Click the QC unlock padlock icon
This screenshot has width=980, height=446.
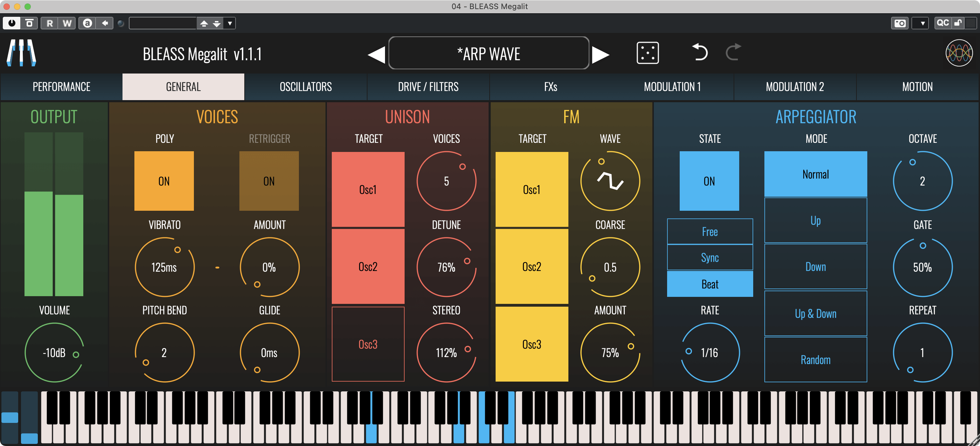click(958, 23)
